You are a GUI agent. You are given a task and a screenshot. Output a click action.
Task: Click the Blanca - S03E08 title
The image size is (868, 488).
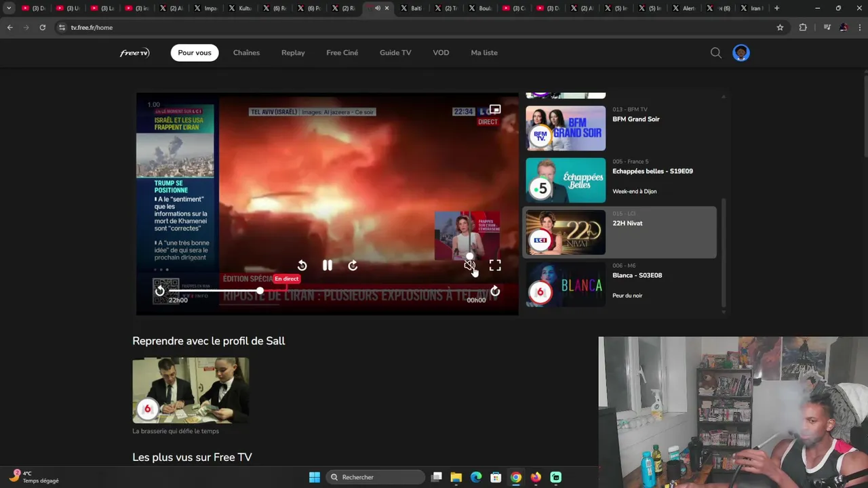pos(637,275)
